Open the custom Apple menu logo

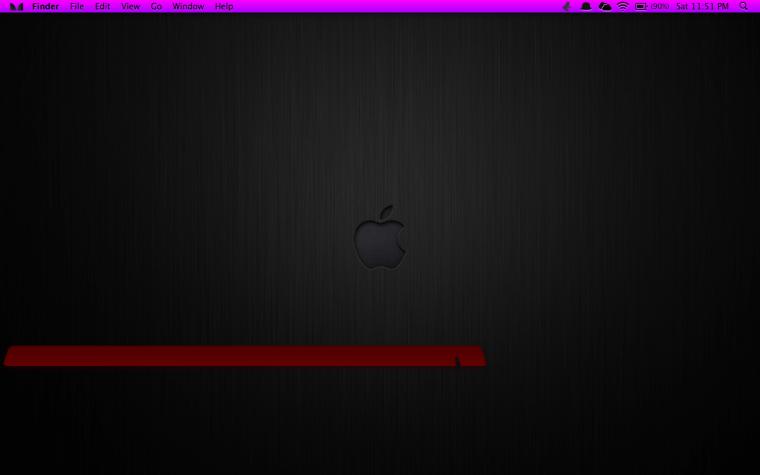[x=16, y=6]
